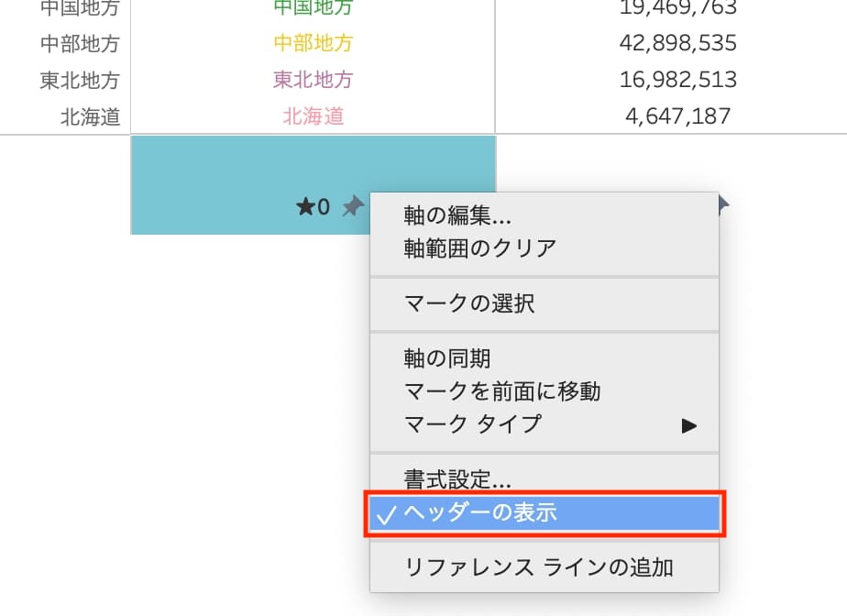Choose 軸範囲のクリア in the menu
The image size is (847, 616).
point(479,248)
